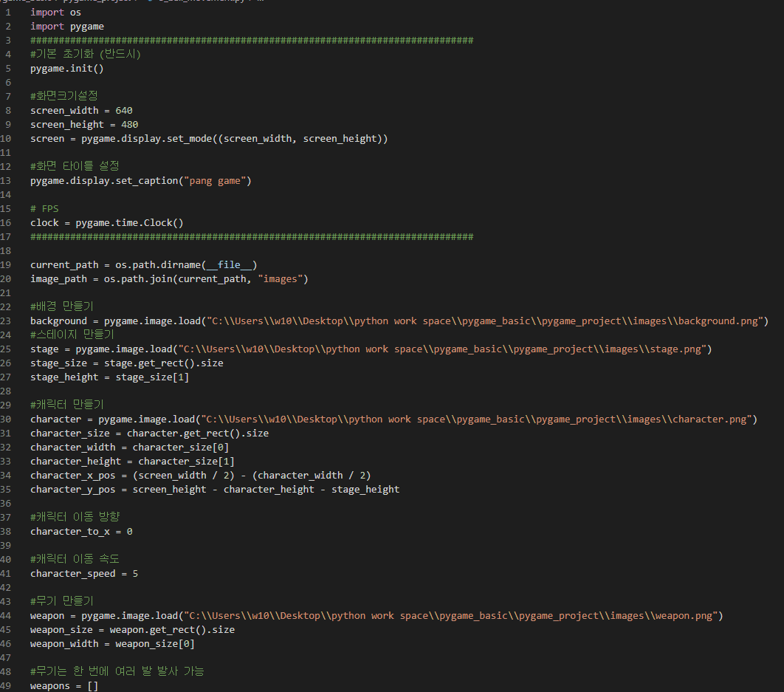Viewport: 784px width, 692px height.
Task: Click comment '#캐릭터 이동 속도'
Action: tap(75, 559)
